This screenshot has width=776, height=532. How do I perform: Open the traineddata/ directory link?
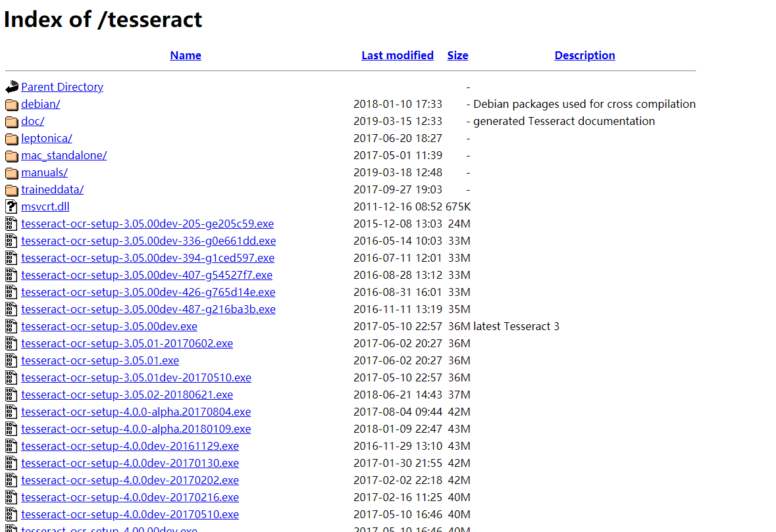coord(53,189)
